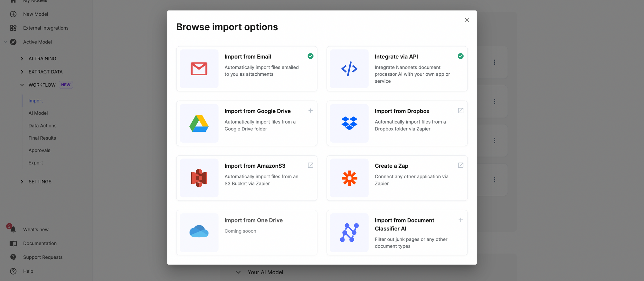Open the Documentation link
Image resolution: width=644 pixels, height=281 pixels.
pos(40,243)
